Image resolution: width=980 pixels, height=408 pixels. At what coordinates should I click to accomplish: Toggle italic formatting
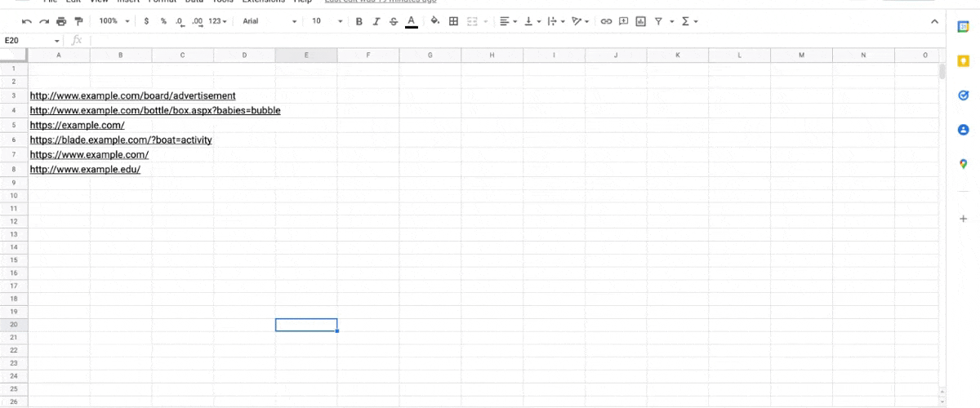376,21
